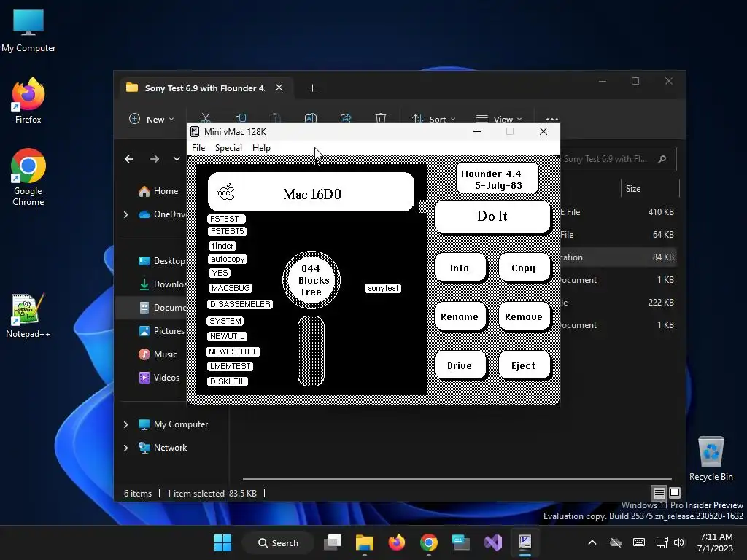
Task: Click the search box in File Explorer
Action: pyautogui.click(x=619, y=159)
